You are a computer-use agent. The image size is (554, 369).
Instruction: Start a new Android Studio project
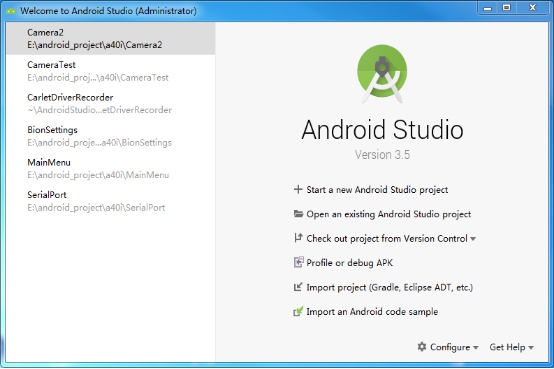pyautogui.click(x=377, y=190)
